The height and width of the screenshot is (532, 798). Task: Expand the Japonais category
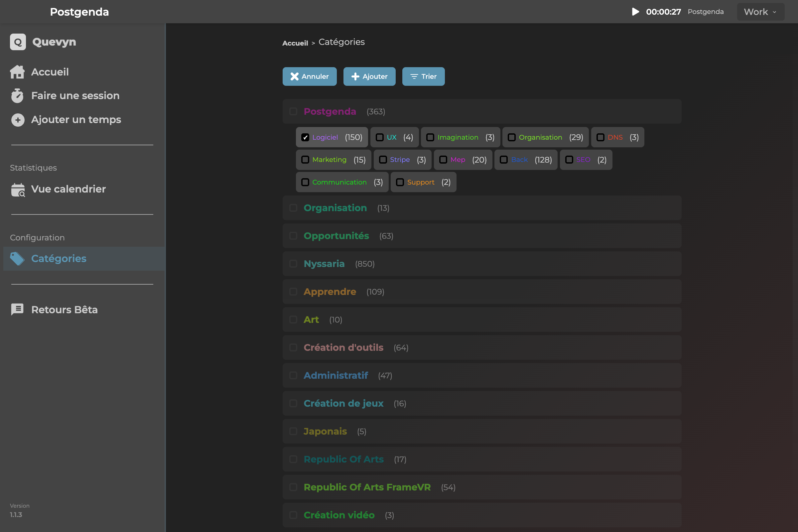482,431
